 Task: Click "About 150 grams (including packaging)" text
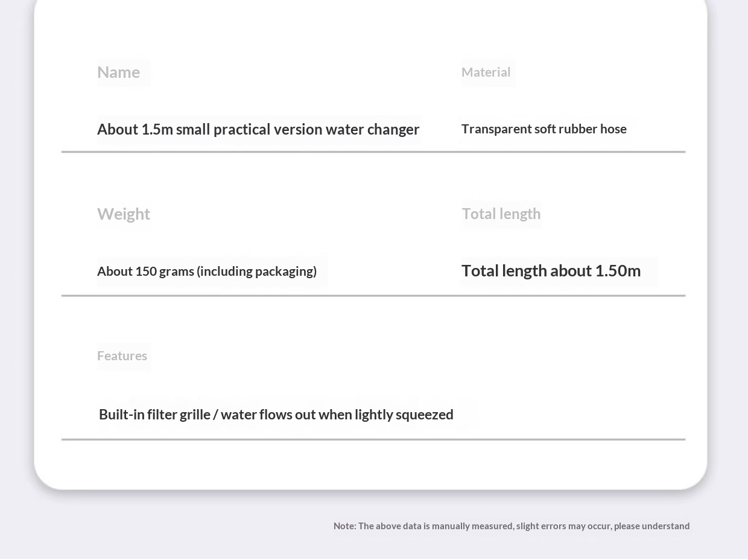coord(206,272)
